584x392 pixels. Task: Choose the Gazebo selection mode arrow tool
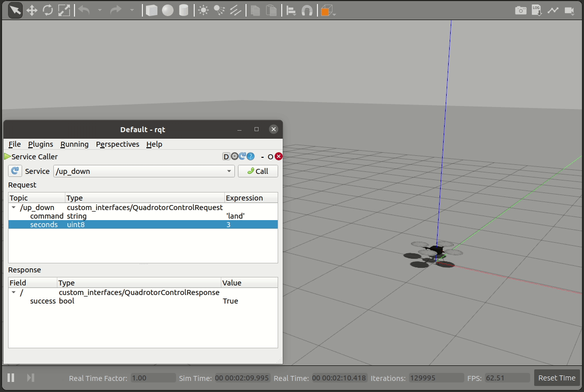click(15, 11)
